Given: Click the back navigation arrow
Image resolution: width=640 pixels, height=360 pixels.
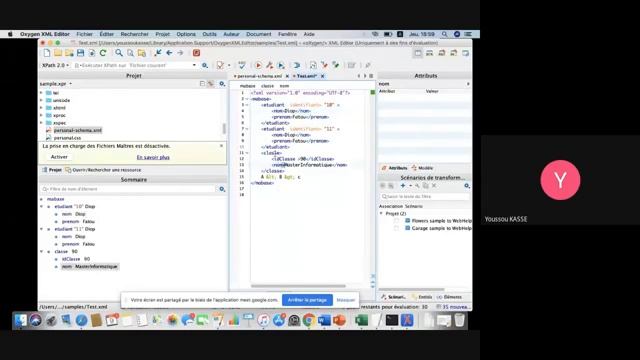Looking at the screenshot, I should 169,53.
